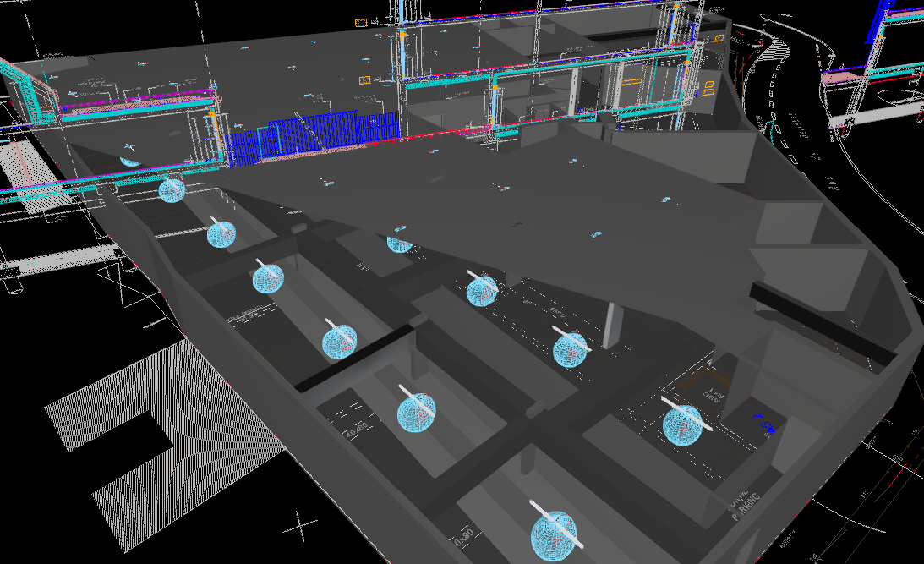Select the sphere nearest the blue annotation text

pos(682,426)
